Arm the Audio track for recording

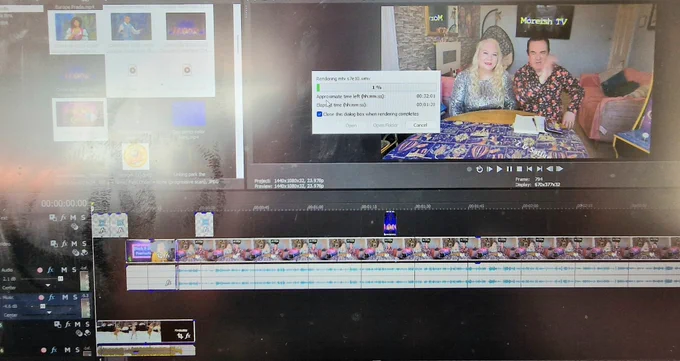[40, 270]
